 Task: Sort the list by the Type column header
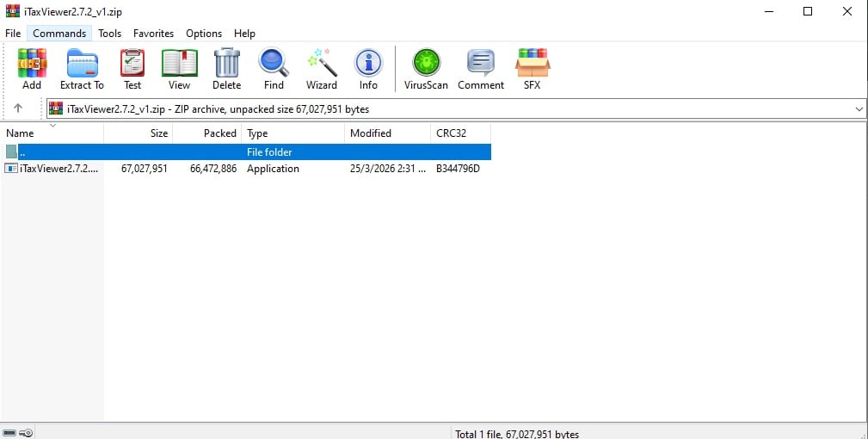click(292, 133)
